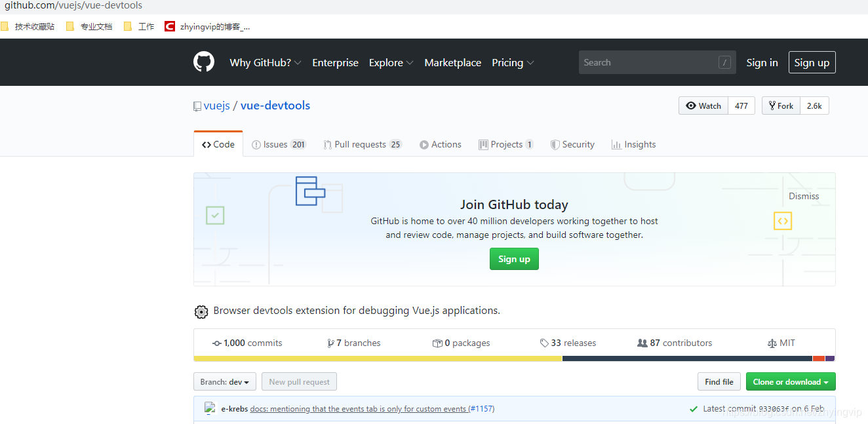Expand the Pricing dropdown
Image resolution: width=868 pixels, height=424 pixels.
pos(513,63)
